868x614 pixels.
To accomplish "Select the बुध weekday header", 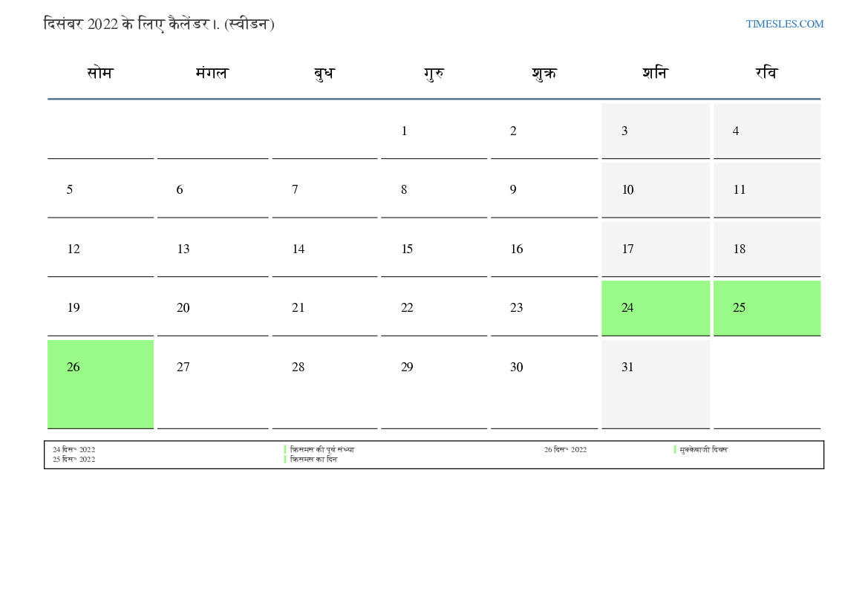I will point(324,73).
